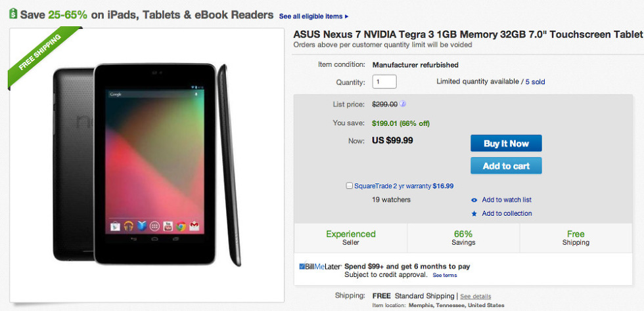Select the Add to collection link

pos(507,214)
